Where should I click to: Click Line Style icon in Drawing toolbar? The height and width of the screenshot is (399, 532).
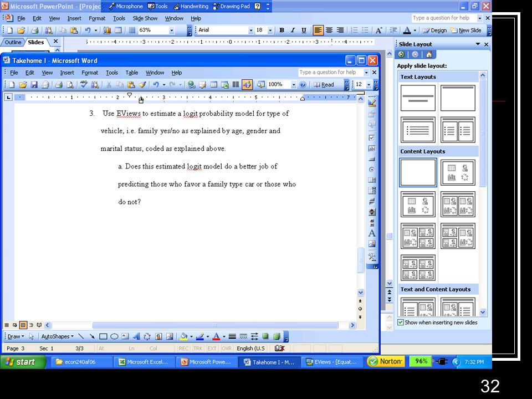(232, 336)
